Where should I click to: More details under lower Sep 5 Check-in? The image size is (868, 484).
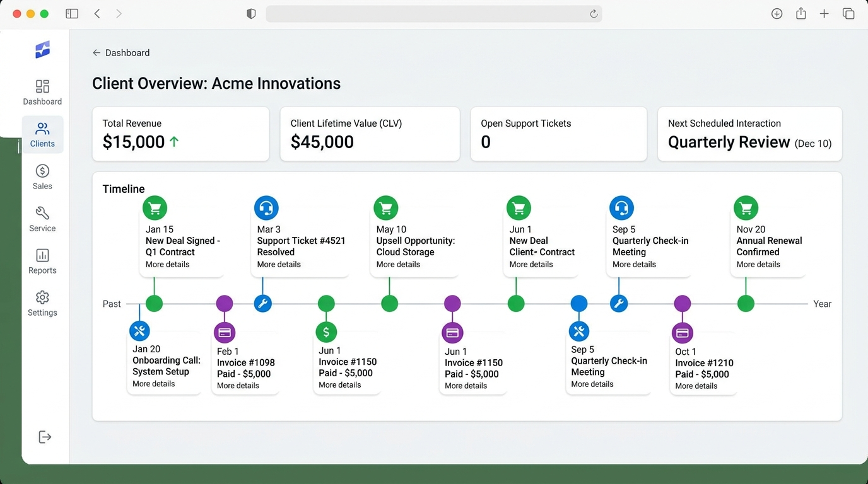coord(592,384)
